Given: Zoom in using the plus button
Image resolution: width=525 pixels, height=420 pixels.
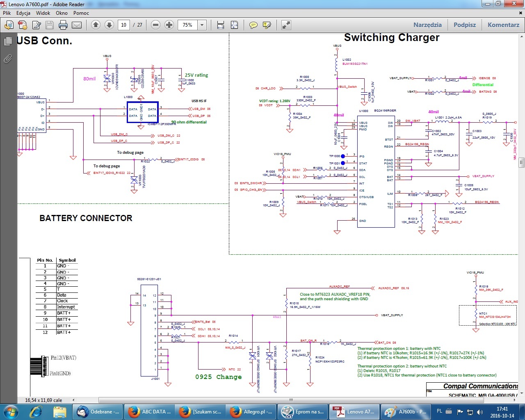Looking at the screenshot, I should point(169,25).
